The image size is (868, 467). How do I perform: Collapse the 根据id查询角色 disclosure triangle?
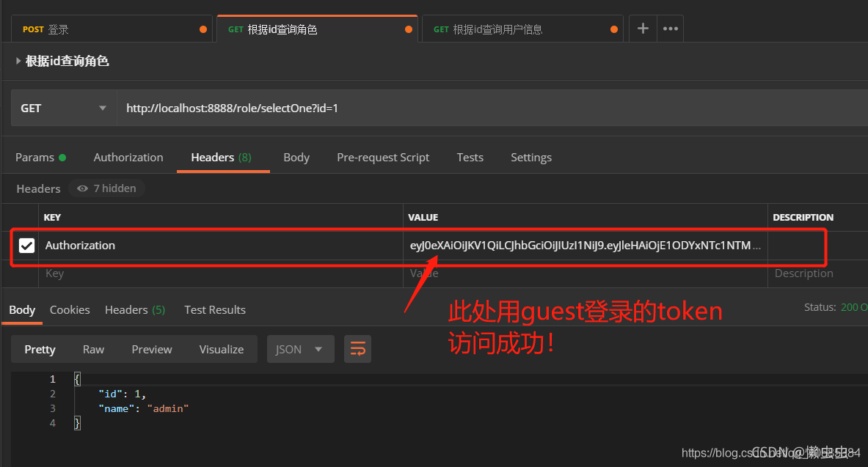(18, 61)
